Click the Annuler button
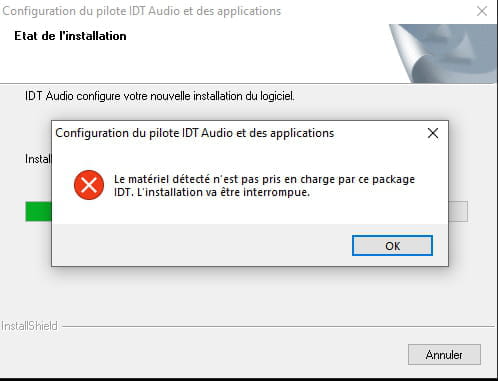 [444, 355]
